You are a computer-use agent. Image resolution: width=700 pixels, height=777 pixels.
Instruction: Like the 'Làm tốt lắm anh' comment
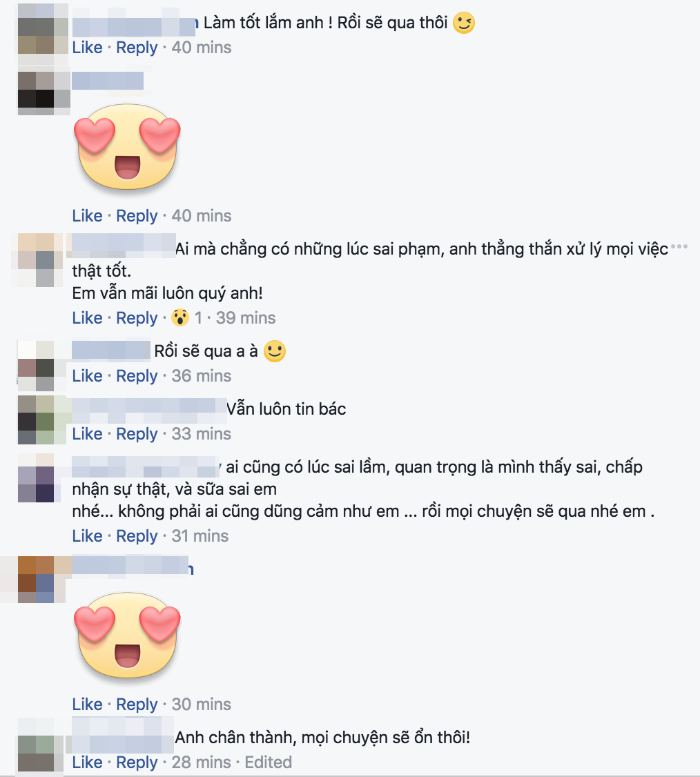click(x=87, y=48)
